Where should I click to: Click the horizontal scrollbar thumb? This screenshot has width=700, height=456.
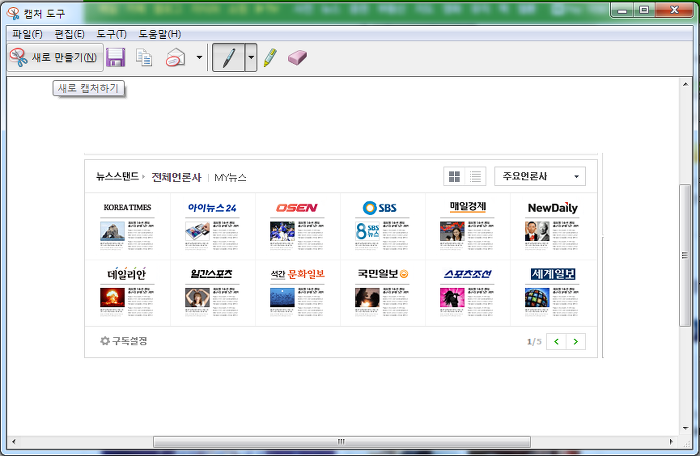342,442
